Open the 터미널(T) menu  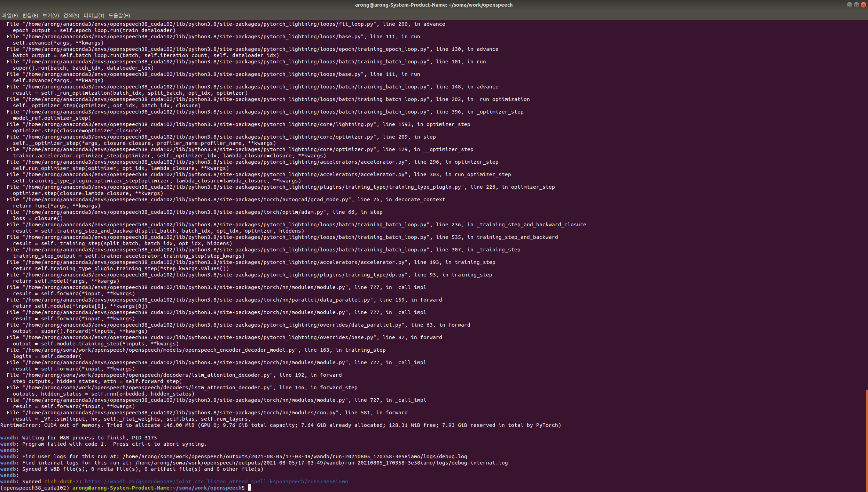tap(94, 15)
